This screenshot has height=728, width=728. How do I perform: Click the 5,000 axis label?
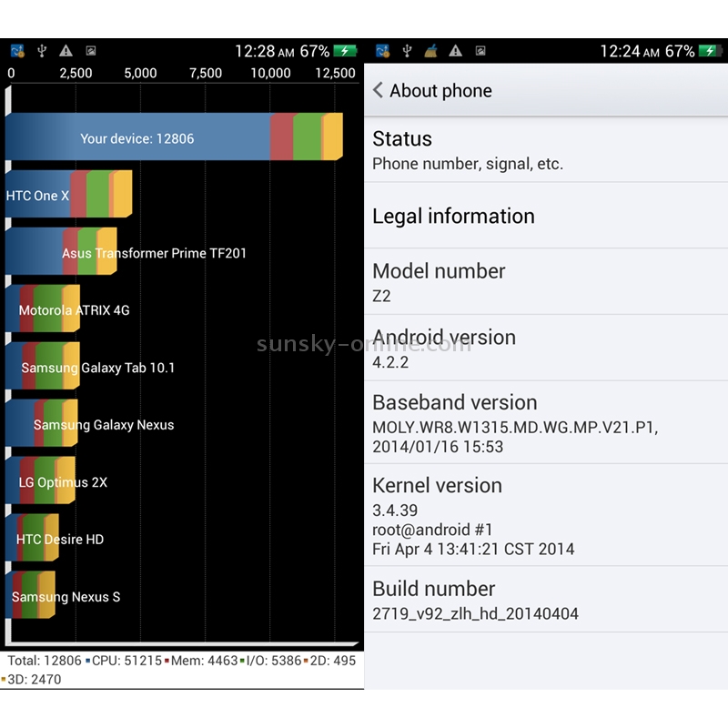(x=140, y=73)
